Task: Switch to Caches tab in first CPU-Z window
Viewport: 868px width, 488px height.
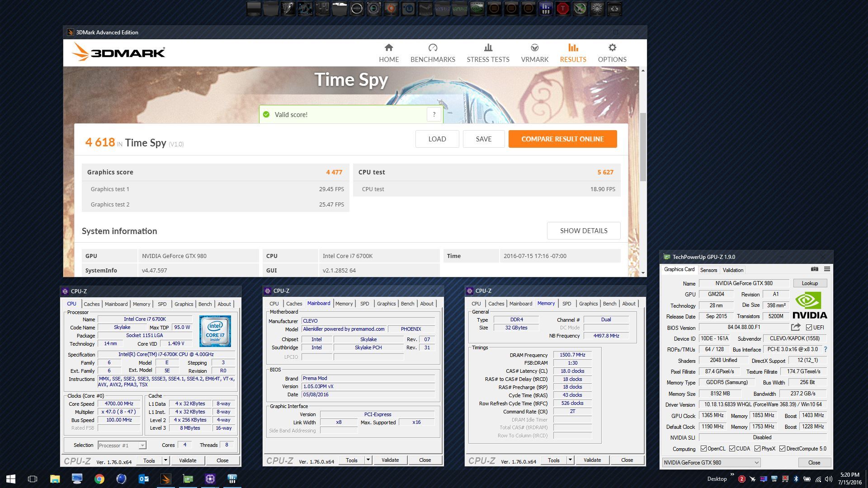Action: [x=91, y=304]
